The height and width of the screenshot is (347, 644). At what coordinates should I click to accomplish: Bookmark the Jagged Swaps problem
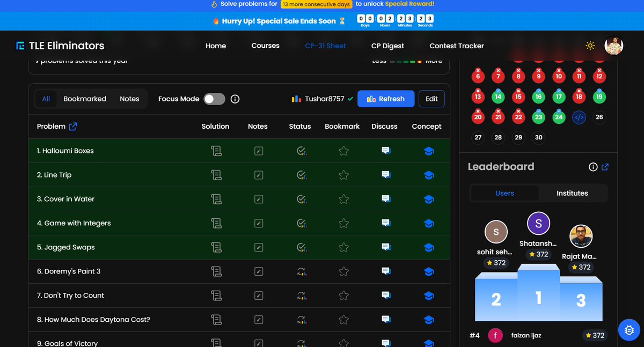click(344, 247)
